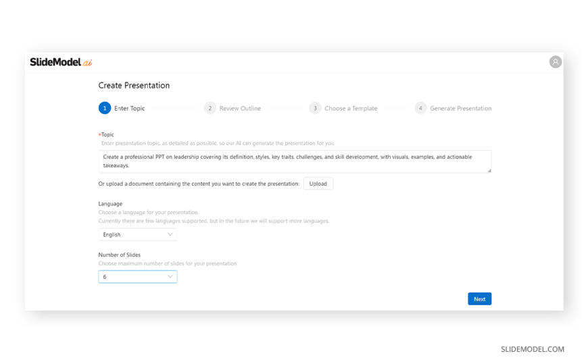Image resolution: width=588 pixels, height=364 pixels.
Task: Click the Number of Slides chevron arrow
Action: coord(170,277)
